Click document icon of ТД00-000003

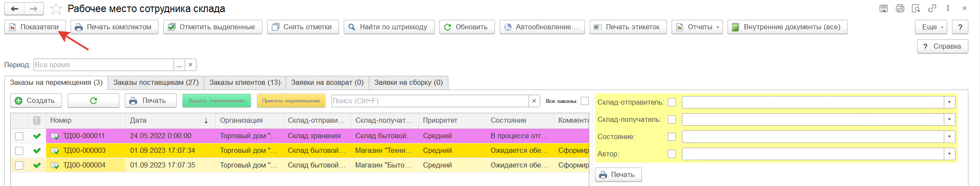point(55,151)
